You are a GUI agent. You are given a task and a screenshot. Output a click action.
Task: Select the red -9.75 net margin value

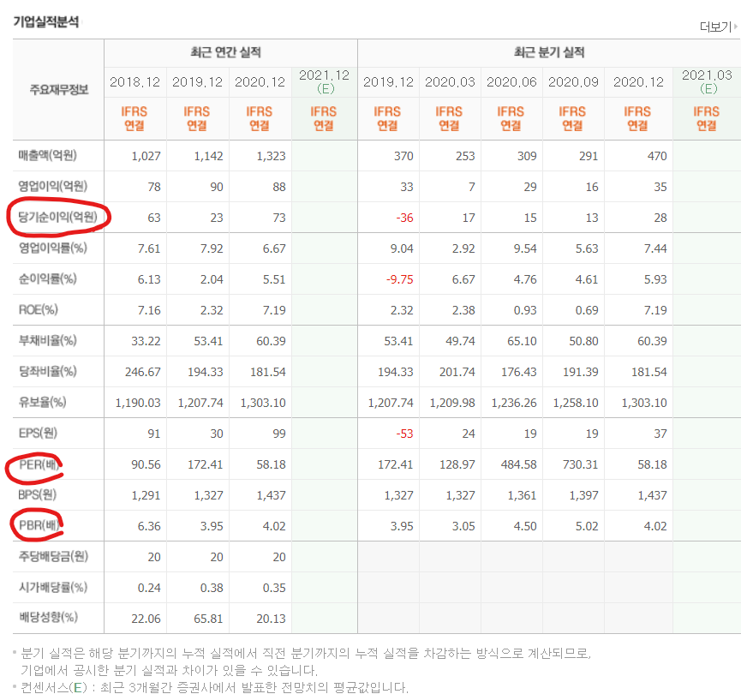399,279
